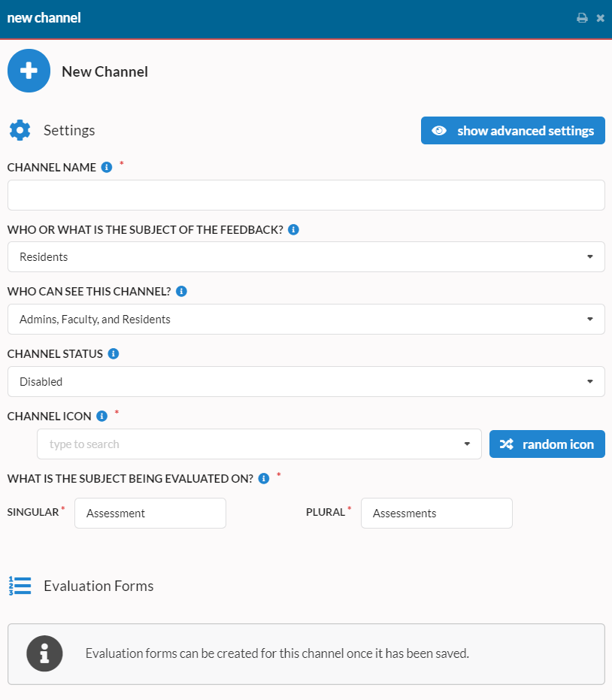Open the Residents subject dropdown
The image size is (612, 700).
[x=306, y=256]
